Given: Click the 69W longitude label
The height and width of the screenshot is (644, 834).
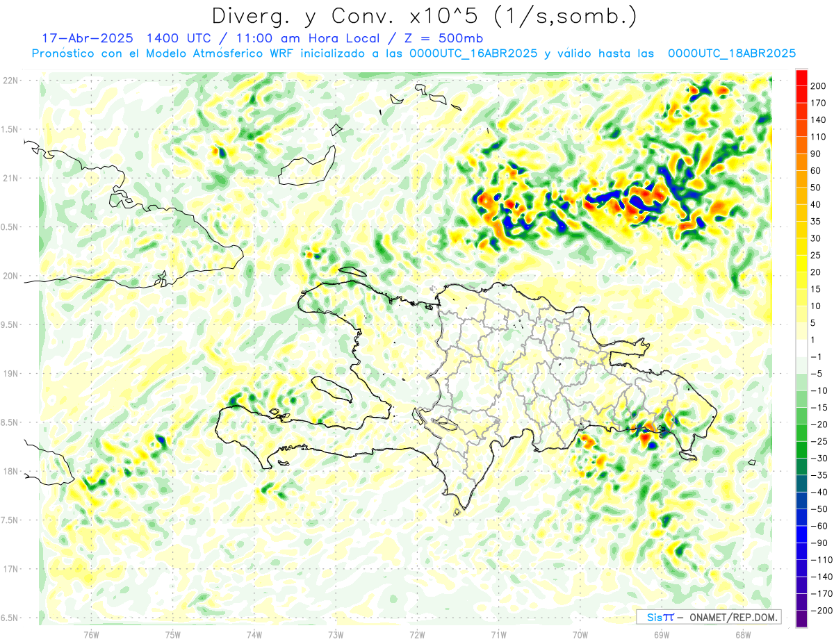Looking at the screenshot, I should pos(661,634).
